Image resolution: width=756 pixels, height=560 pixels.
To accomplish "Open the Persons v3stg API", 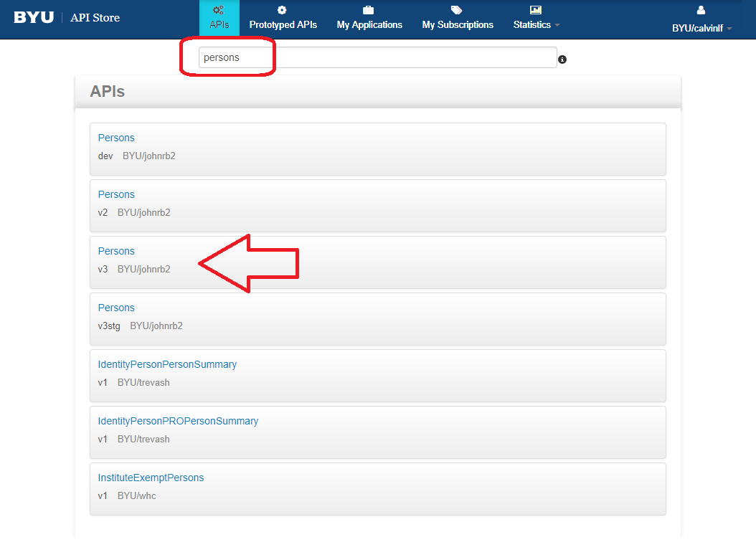I will tap(116, 308).
